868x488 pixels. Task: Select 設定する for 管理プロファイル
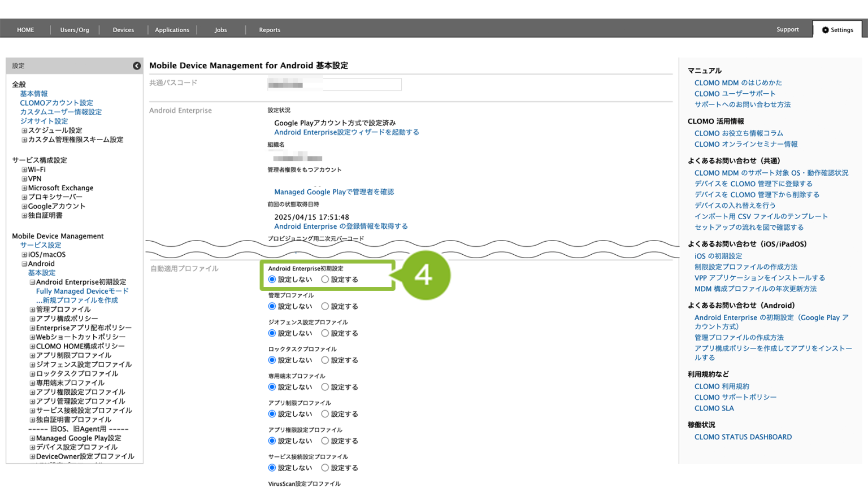(325, 307)
